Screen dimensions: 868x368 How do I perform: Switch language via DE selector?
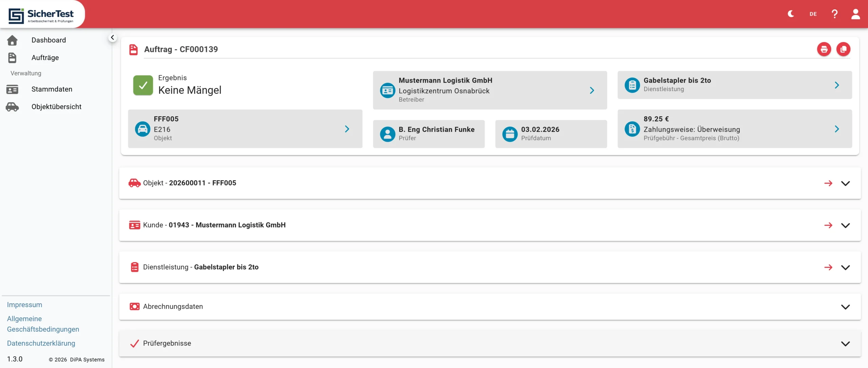pyautogui.click(x=813, y=14)
